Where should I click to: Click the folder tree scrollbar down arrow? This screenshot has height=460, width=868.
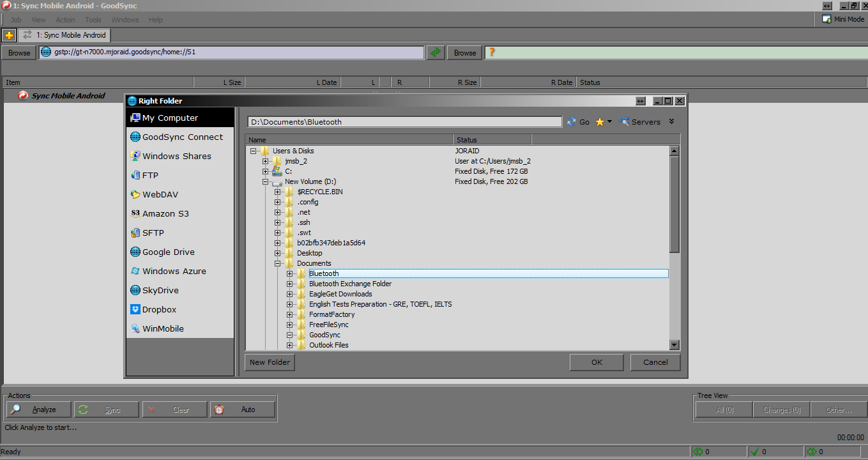(x=674, y=345)
